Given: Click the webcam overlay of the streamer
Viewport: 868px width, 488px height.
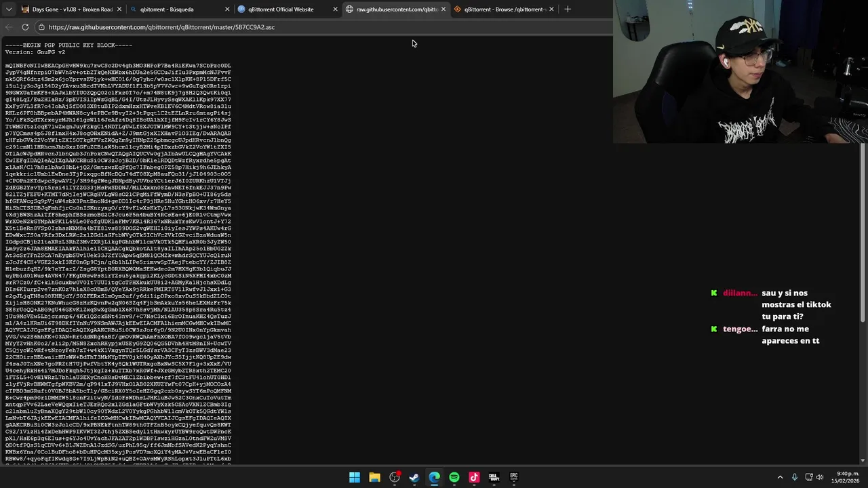Looking at the screenshot, I should pyautogui.click(x=741, y=72).
